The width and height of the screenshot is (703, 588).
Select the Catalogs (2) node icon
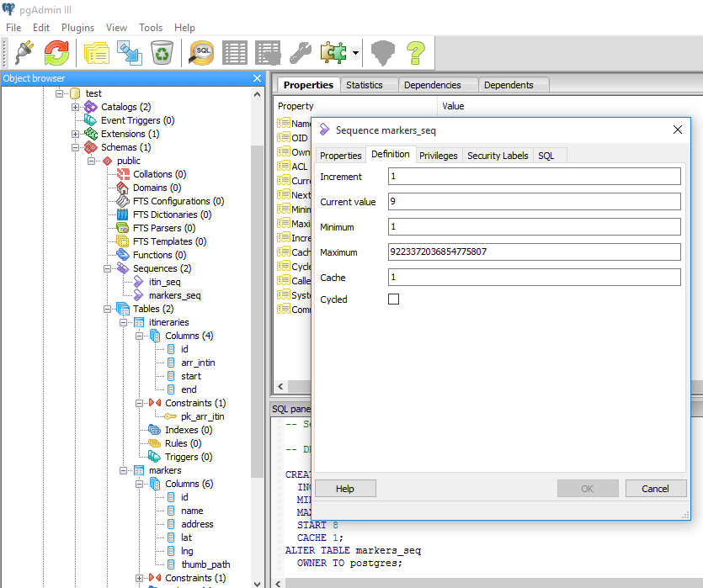[x=91, y=107]
